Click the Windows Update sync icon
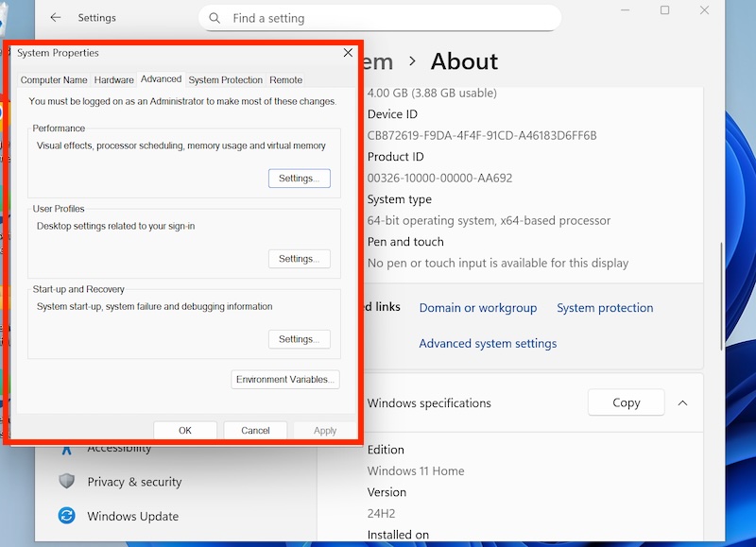The image size is (756, 547). [66, 516]
